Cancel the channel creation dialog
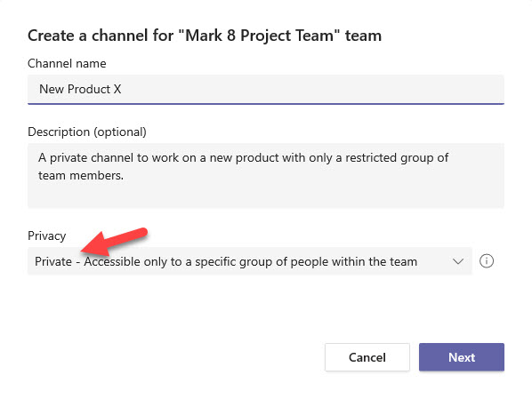 [x=367, y=357]
